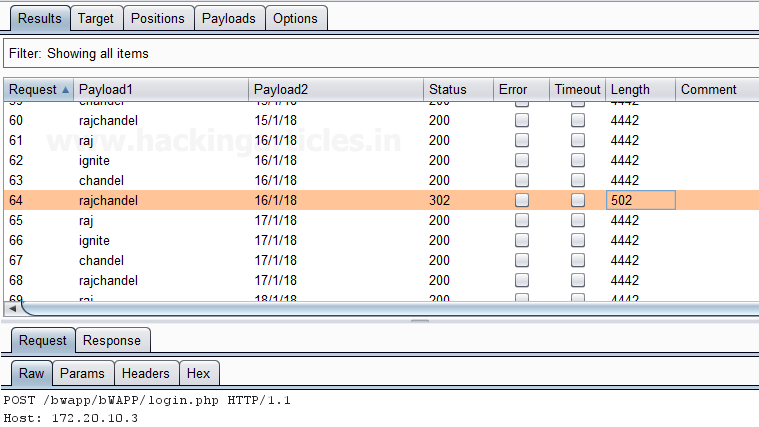
Task: Select chandel payload in request 63 row
Action: pyautogui.click(x=102, y=180)
